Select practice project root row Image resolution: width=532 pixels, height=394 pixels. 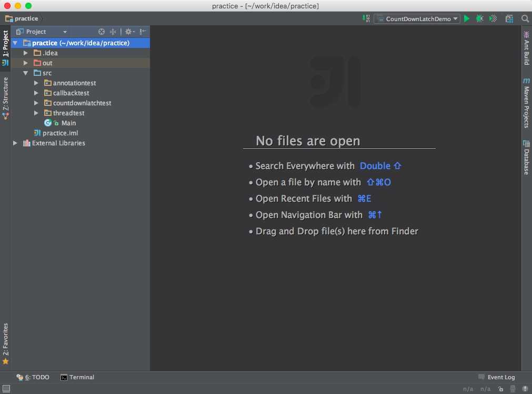pos(80,43)
